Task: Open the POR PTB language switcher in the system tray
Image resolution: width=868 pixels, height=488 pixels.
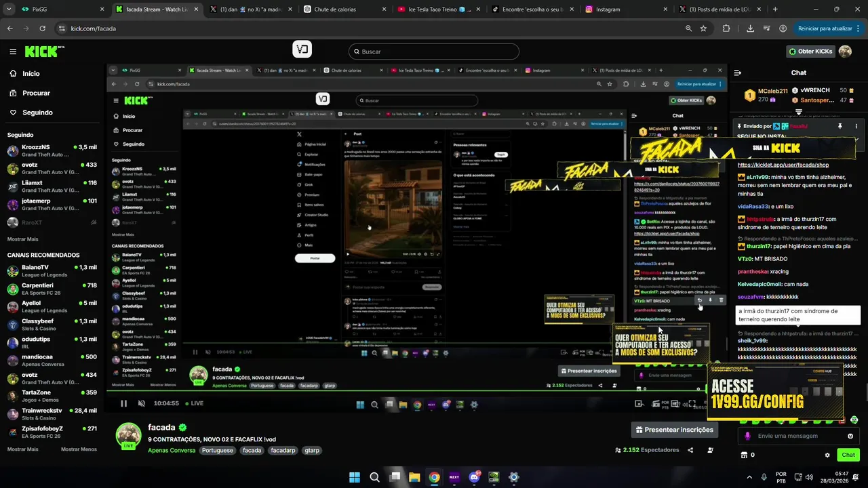Action: pyautogui.click(x=781, y=477)
